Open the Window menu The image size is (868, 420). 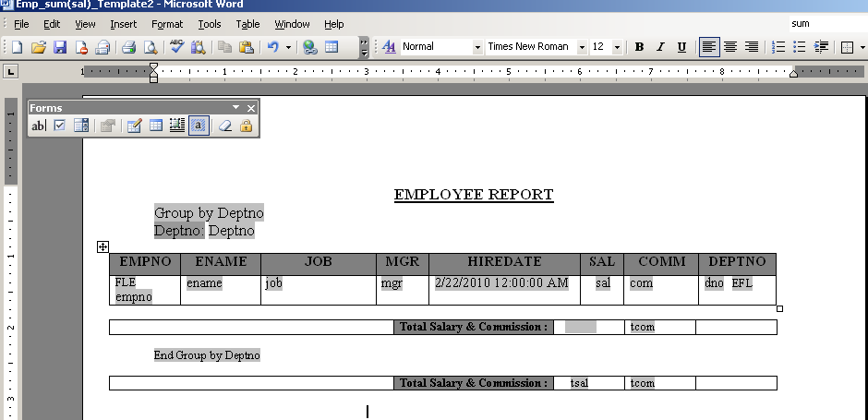point(293,24)
